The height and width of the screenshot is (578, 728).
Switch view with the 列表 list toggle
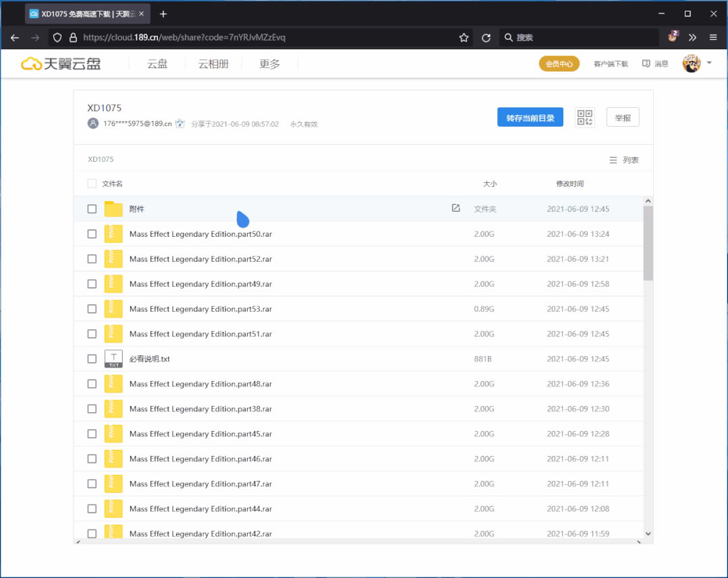[x=624, y=160]
